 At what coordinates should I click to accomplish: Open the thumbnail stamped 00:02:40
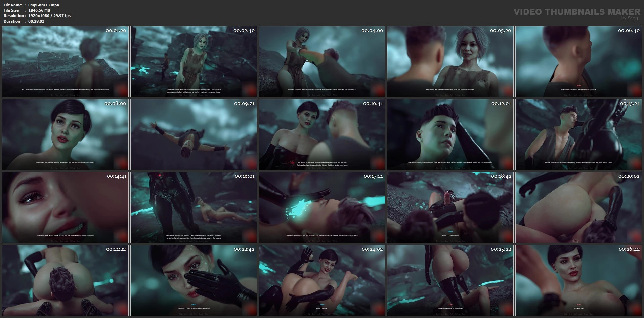pyautogui.click(x=194, y=62)
